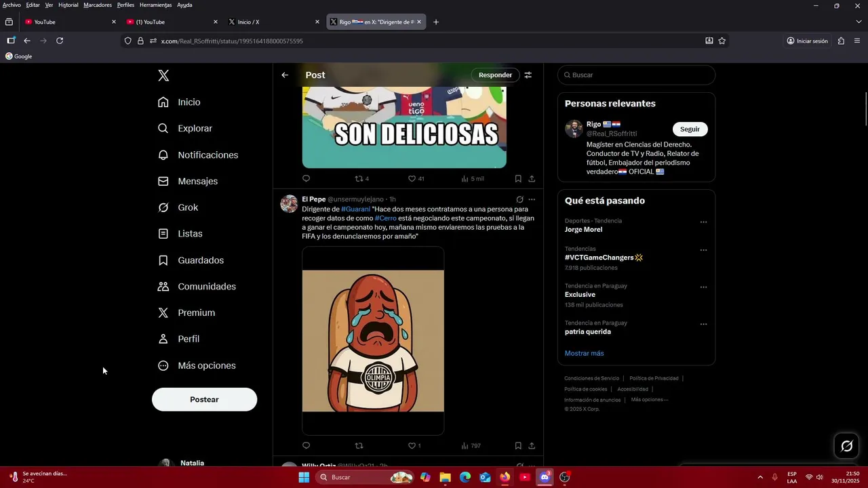Like the post with 41 likes
This screenshot has width=868, height=488.
pyautogui.click(x=416, y=179)
